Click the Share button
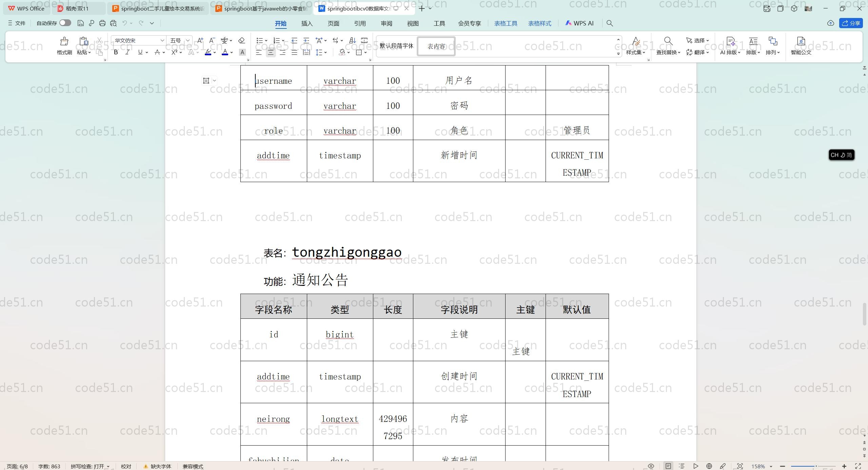 851,23
